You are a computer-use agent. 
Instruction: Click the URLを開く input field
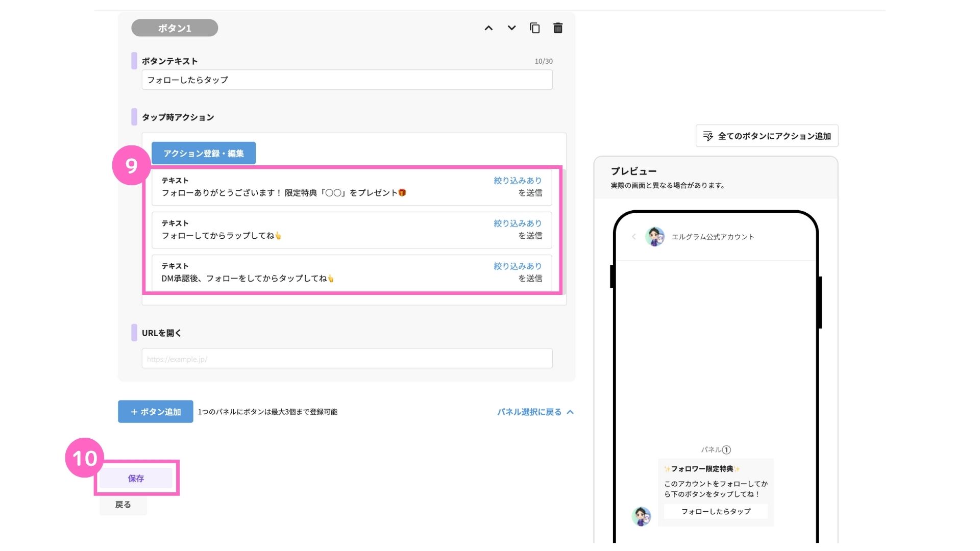point(347,359)
